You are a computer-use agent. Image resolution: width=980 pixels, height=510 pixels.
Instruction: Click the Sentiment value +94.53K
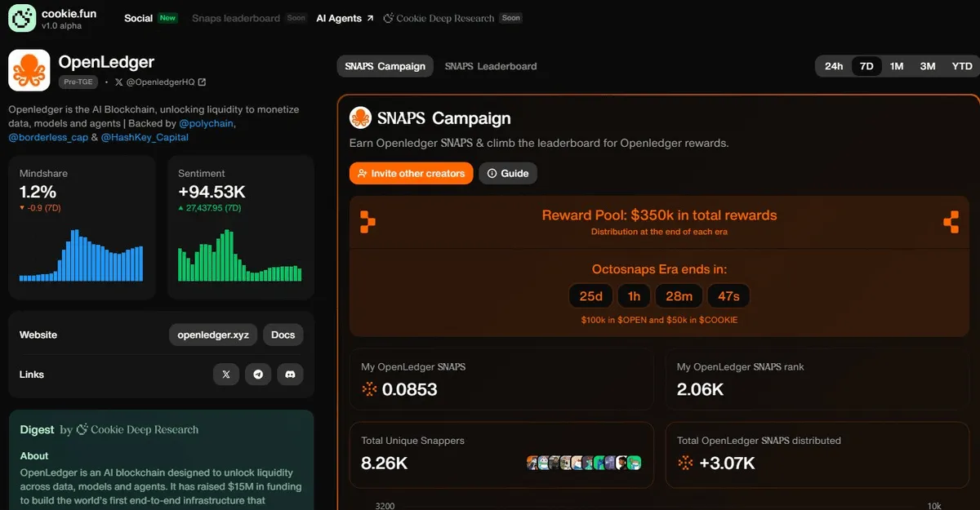point(212,192)
